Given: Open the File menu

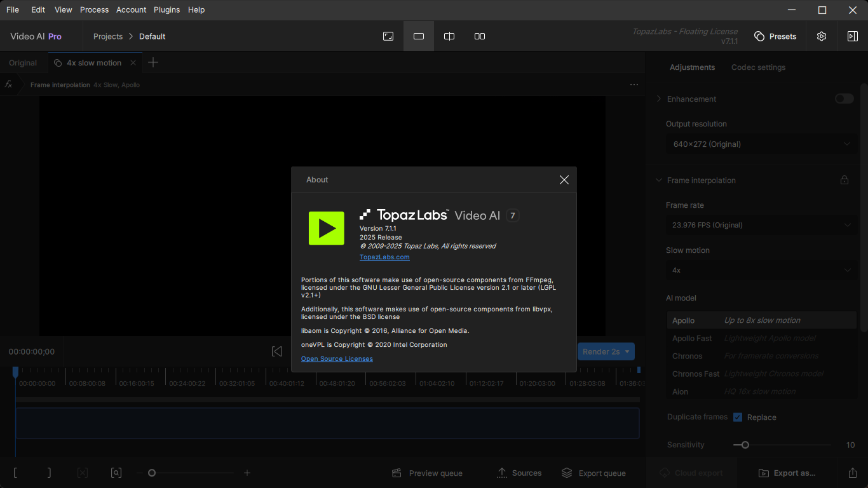Looking at the screenshot, I should pyautogui.click(x=13, y=10).
